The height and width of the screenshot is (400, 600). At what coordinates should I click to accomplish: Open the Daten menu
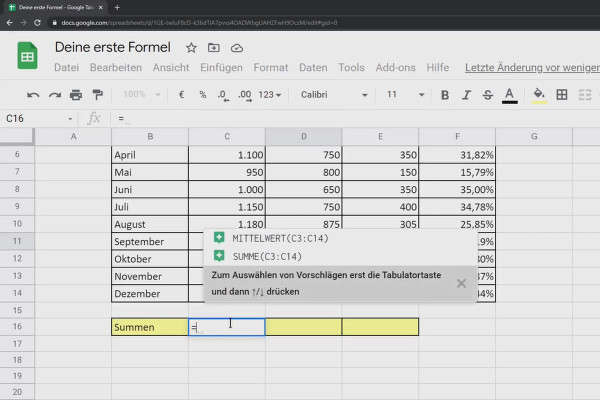click(x=313, y=67)
